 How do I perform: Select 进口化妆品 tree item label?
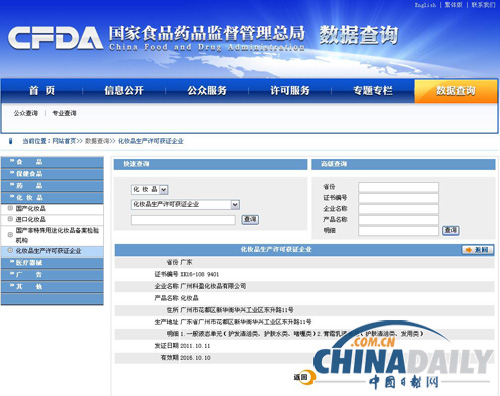click(x=31, y=219)
